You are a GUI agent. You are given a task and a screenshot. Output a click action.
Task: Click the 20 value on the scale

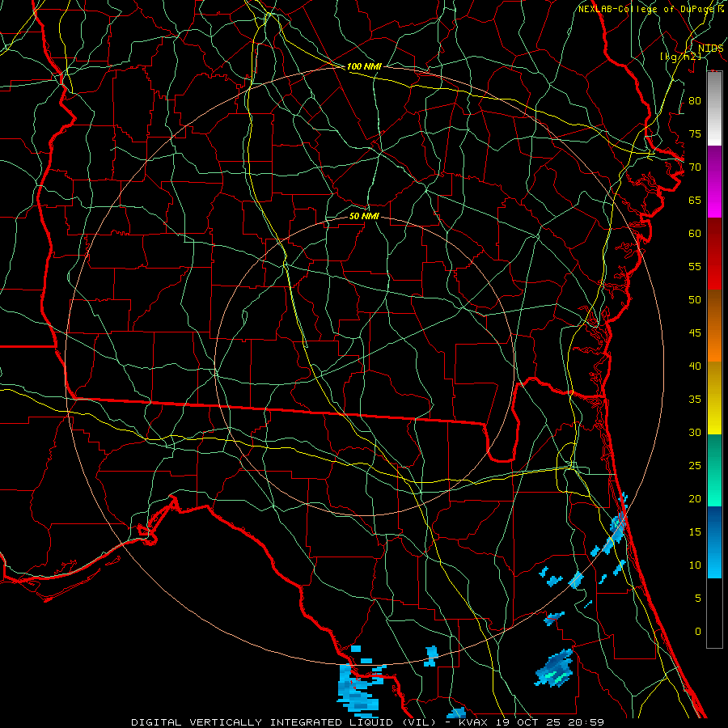click(x=695, y=498)
